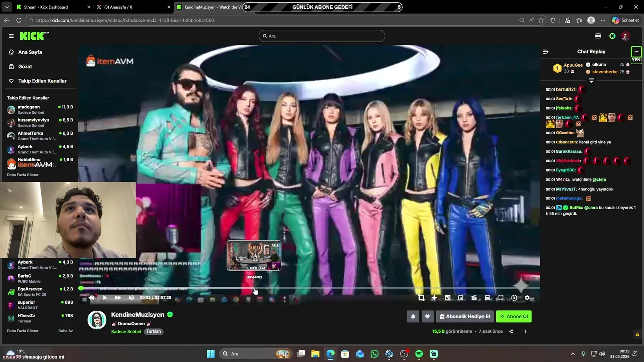Fast-forward the video

[x=118, y=298]
